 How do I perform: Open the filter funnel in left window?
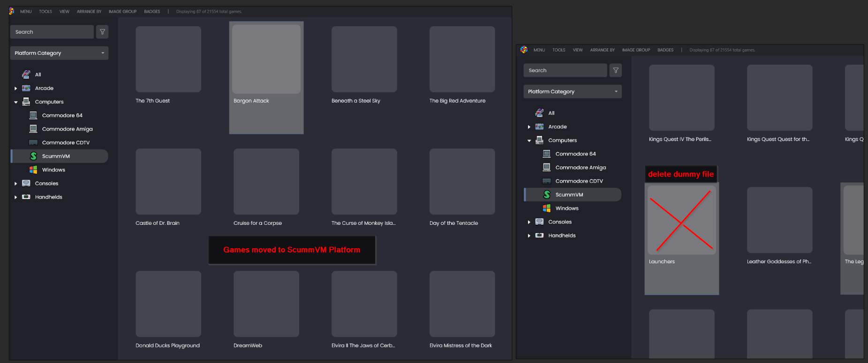(102, 32)
